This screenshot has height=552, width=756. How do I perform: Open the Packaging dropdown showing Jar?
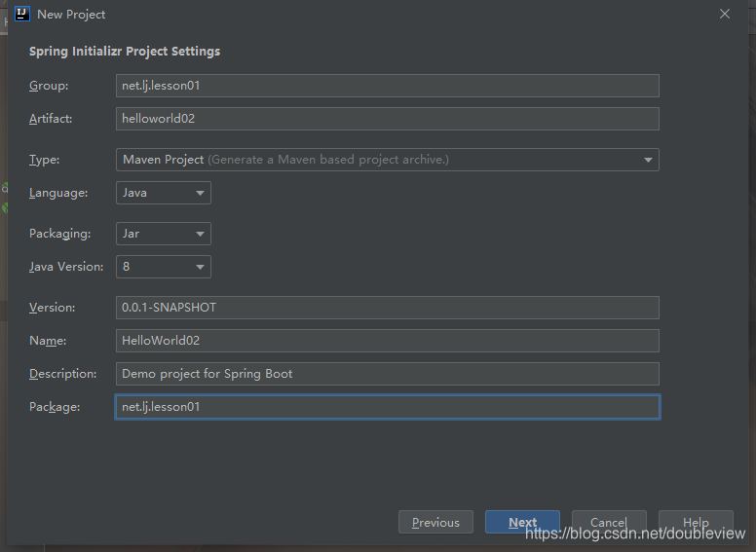164,234
